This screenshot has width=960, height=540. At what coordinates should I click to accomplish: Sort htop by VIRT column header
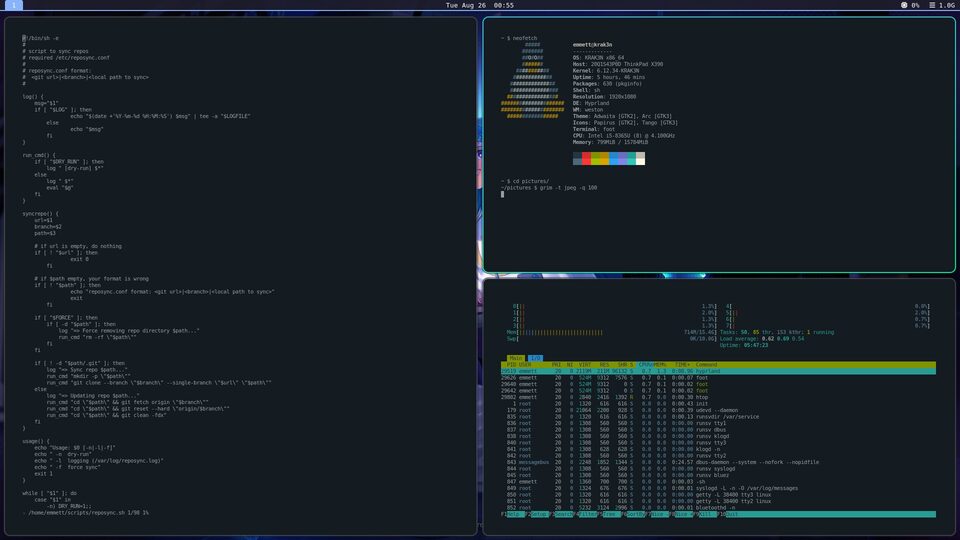pyautogui.click(x=585, y=365)
